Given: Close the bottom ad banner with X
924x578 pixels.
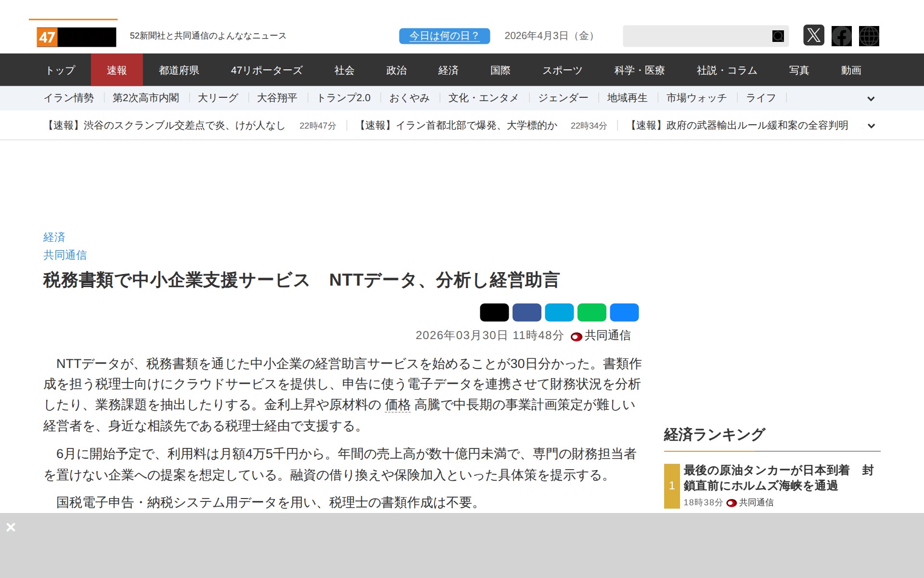Looking at the screenshot, I should point(11,527).
